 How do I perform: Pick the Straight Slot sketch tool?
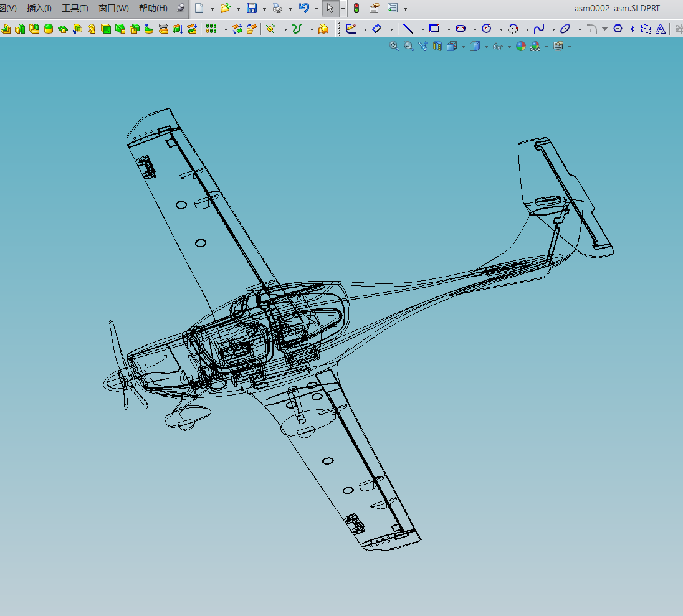pos(461,29)
